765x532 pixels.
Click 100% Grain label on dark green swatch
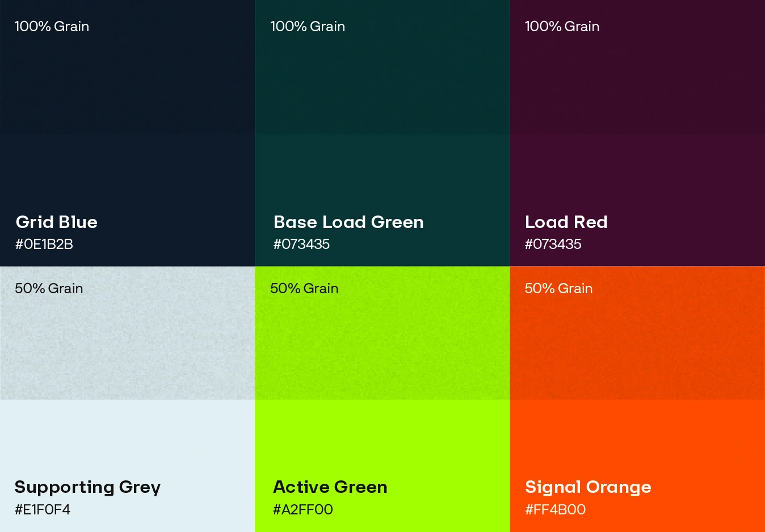308,27
